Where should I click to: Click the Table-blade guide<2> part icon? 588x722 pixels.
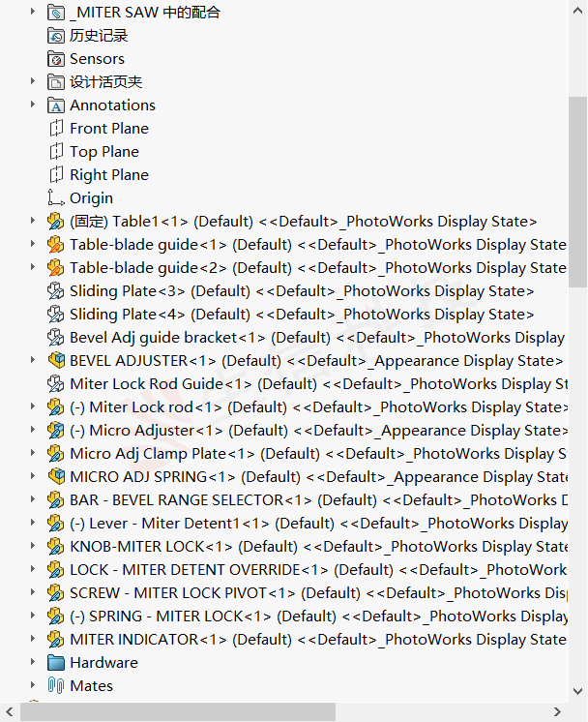[x=56, y=268]
